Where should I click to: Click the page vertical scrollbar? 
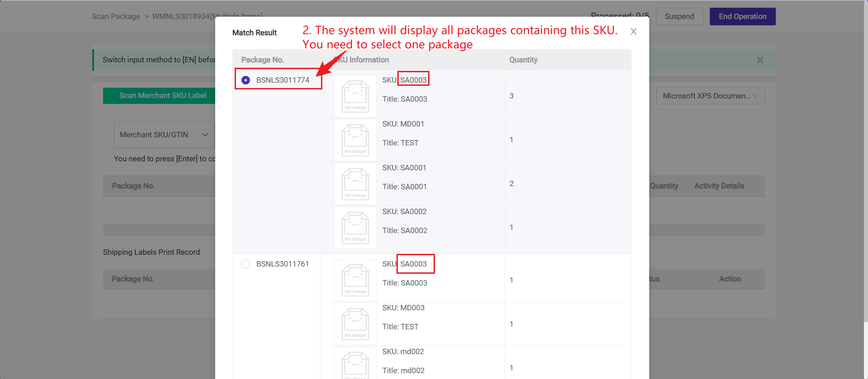[x=865, y=161]
